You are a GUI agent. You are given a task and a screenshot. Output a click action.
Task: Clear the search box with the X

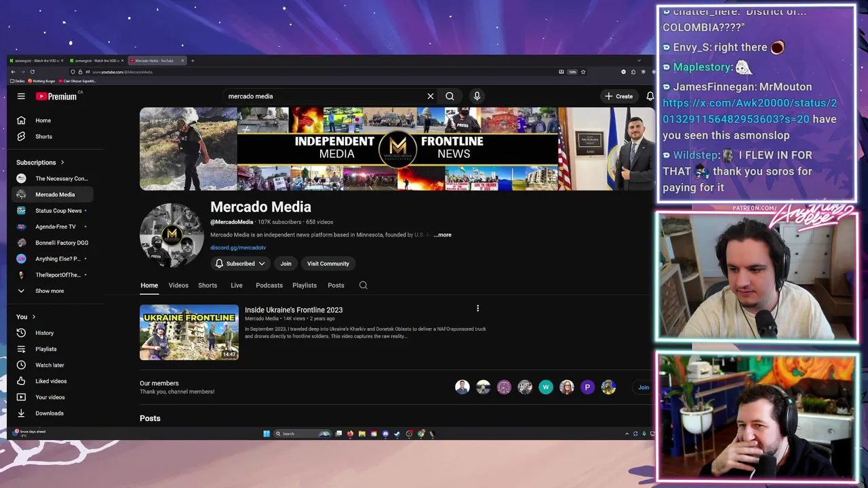pyautogui.click(x=430, y=96)
